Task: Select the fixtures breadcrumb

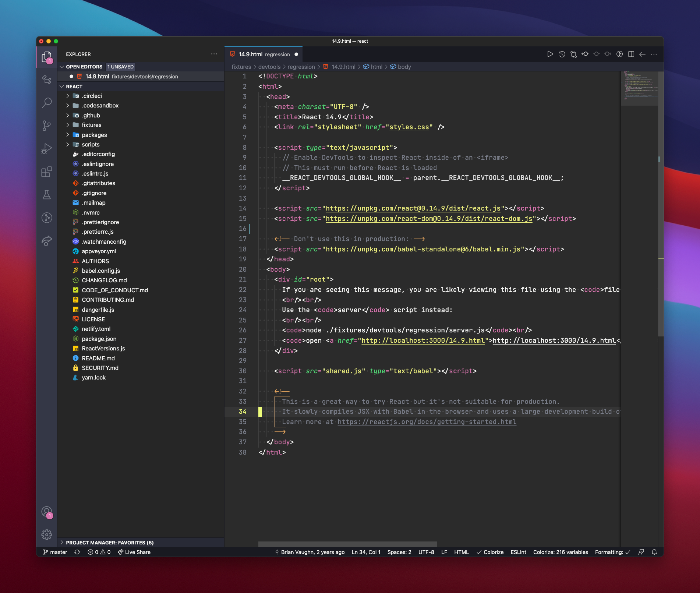Action: tap(241, 67)
